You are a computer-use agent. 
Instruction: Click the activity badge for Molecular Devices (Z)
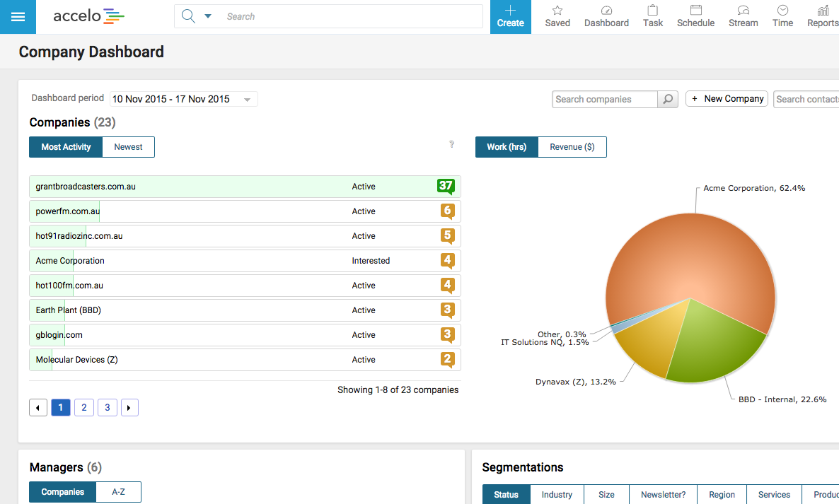(447, 360)
